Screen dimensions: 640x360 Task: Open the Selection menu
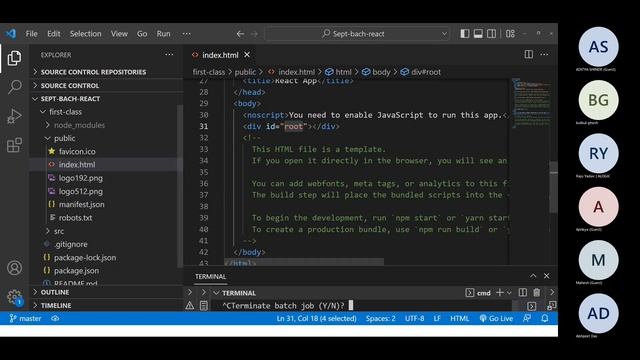pyautogui.click(x=85, y=34)
